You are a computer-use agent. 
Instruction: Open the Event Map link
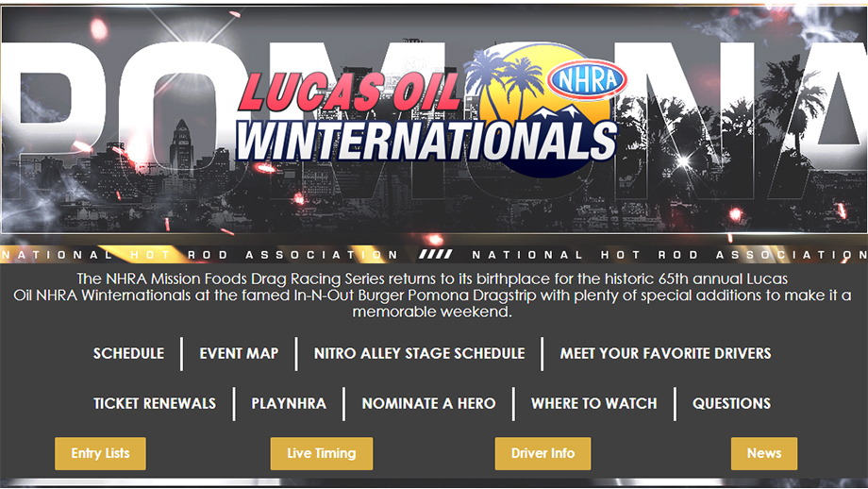coord(239,353)
